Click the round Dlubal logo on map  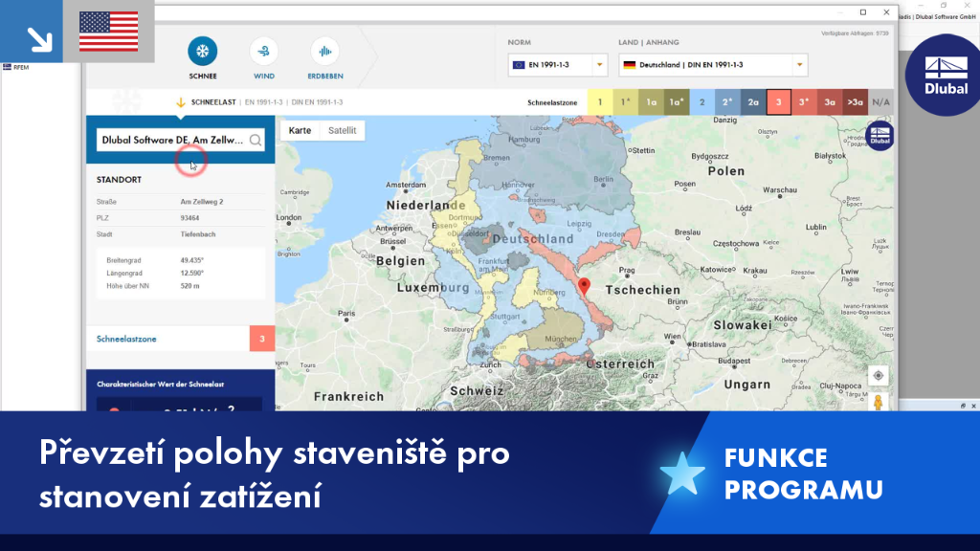pyautogui.click(x=880, y=136)
